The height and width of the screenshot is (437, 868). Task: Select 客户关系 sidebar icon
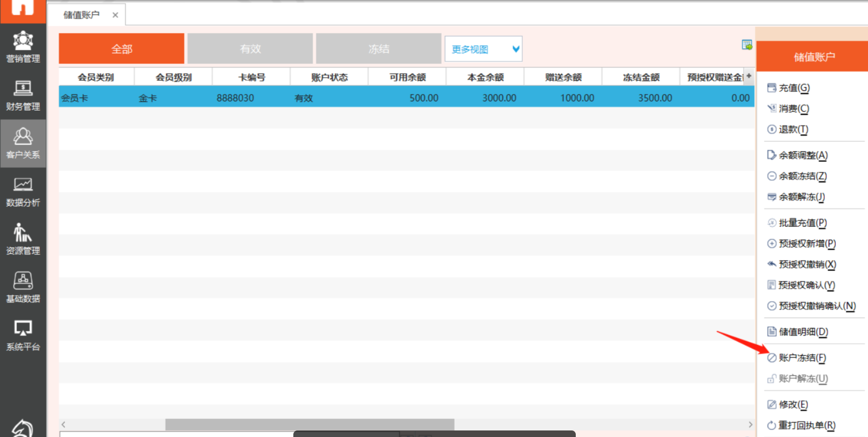pos(23,143)
